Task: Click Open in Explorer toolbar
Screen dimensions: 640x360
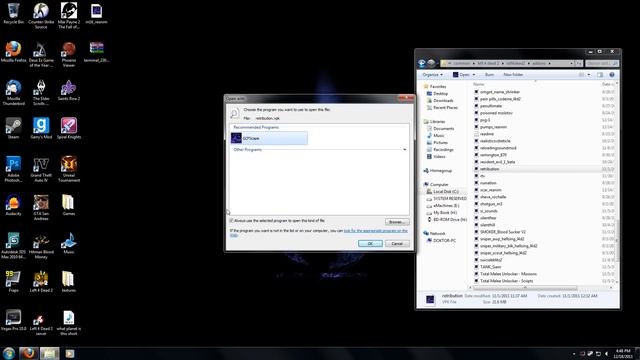Action: tap(461, 75)
